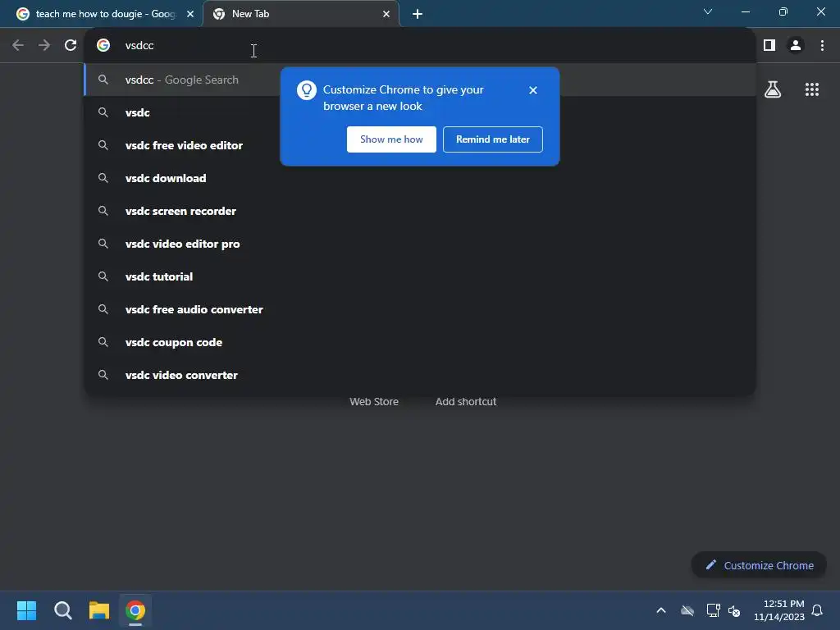Click Add shortcut
The image size is (840, 630).
pos(466,402)
